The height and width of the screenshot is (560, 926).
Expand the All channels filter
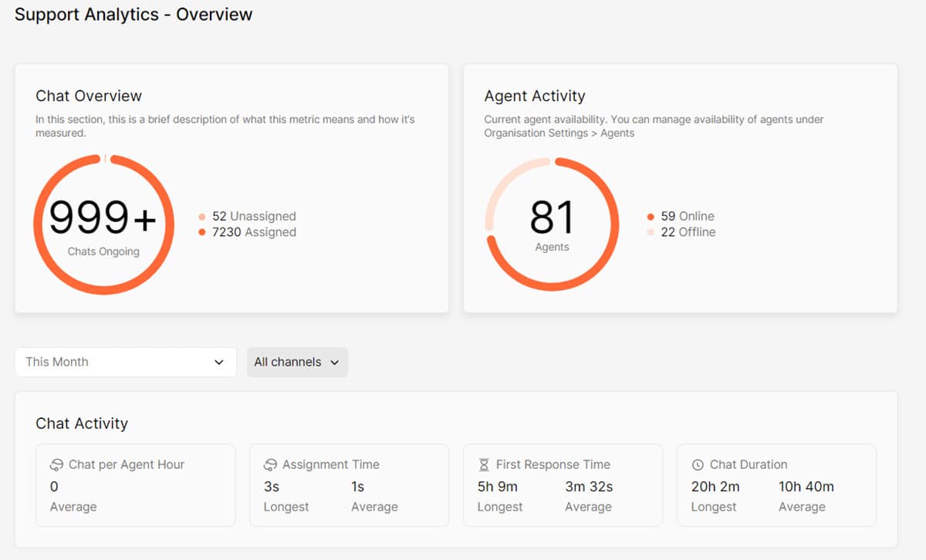[297, 362]
